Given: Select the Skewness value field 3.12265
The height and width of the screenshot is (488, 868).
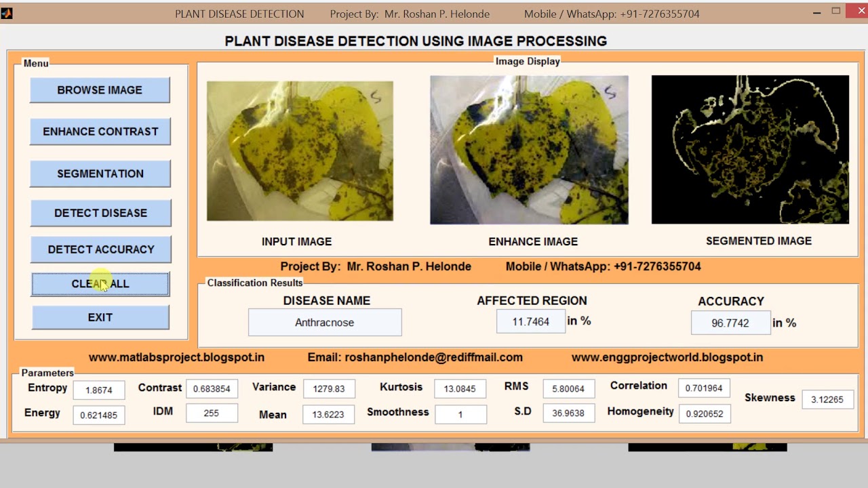Looking at the screenshot, I should point(827,399).
